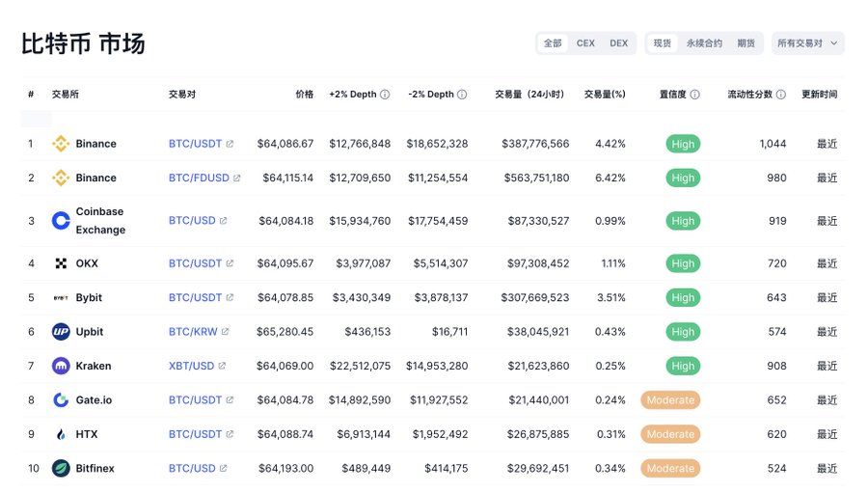The image size is (868, 494).
Task: Click the Kraken exchange name
Action: coord(94,366)
